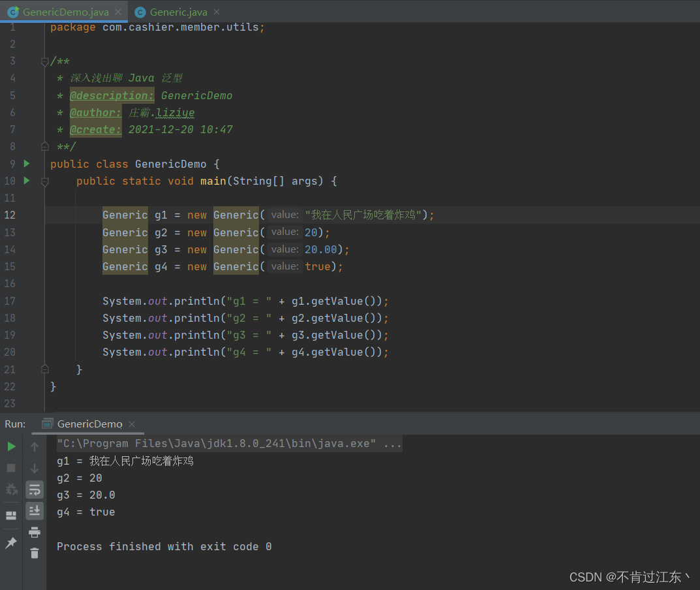The image size is (700, 590).
Task: Close the Generic.java tab
Action: pos(217,12)
